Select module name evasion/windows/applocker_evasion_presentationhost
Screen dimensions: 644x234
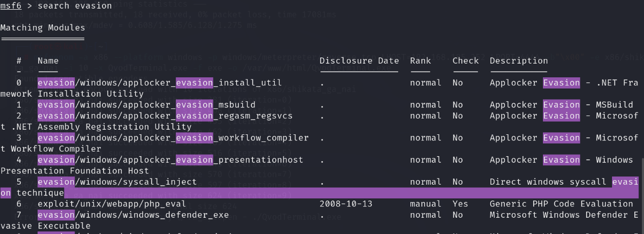point(170,160)
